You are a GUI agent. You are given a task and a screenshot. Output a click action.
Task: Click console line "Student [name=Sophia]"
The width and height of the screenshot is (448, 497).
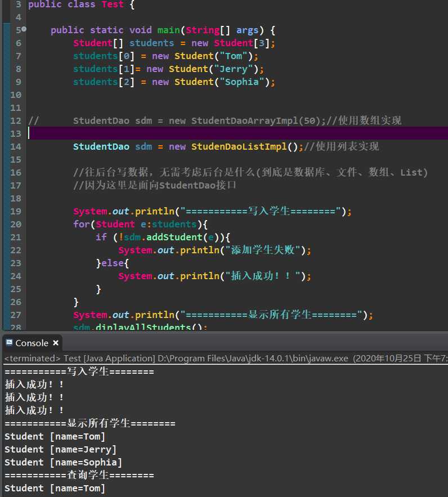[63, 462]
